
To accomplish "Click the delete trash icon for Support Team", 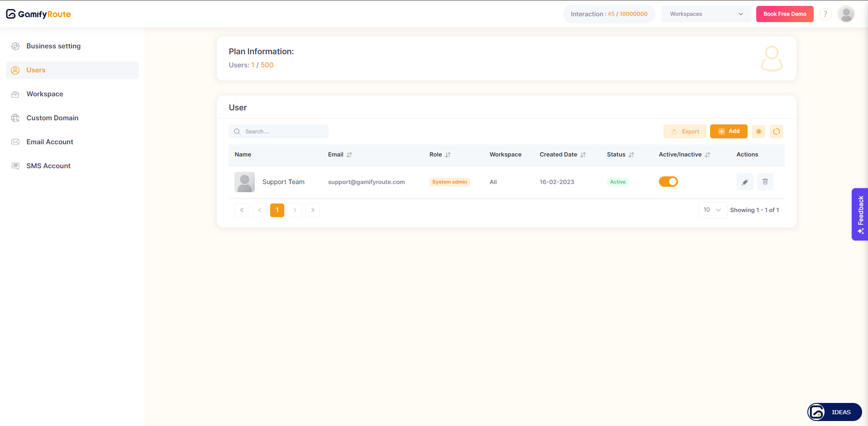I will (x=765, y=182).
